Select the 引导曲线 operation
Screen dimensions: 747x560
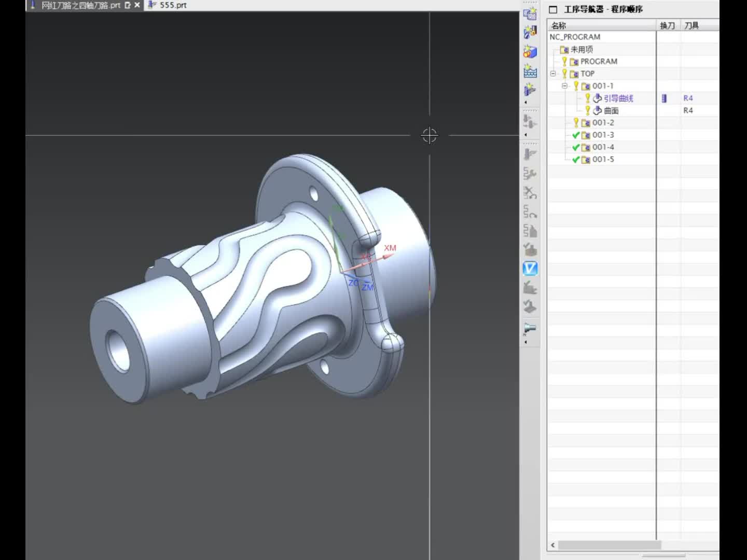click(x=618, y=99)
